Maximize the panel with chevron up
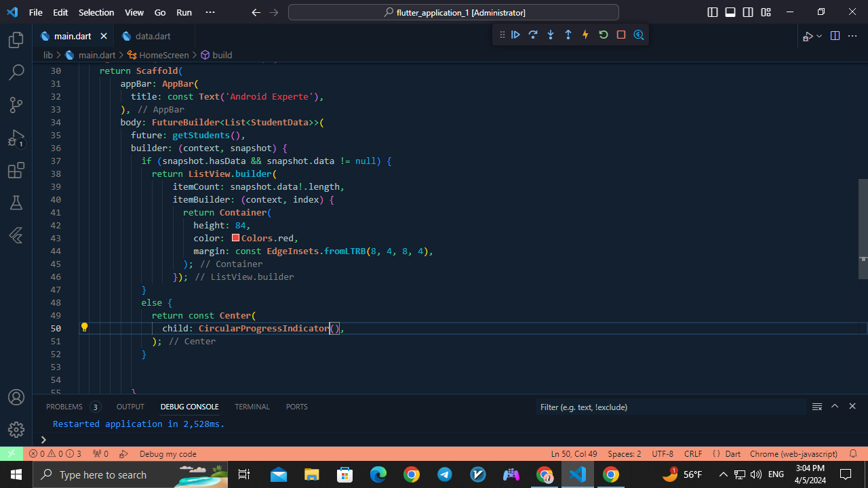868x488 pixels. [x=835, y=406]
